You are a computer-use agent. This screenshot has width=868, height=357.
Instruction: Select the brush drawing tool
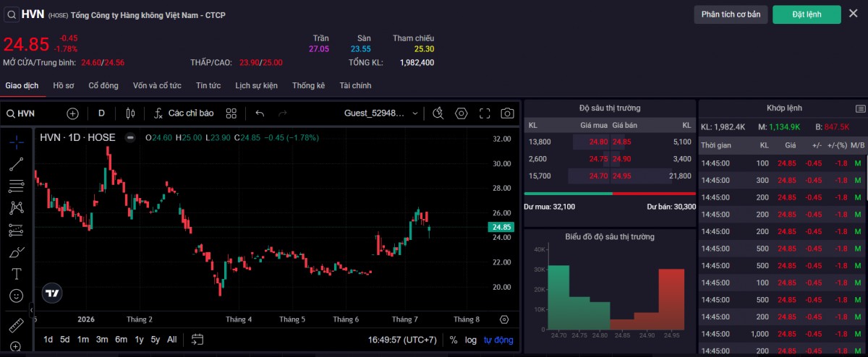16,252
